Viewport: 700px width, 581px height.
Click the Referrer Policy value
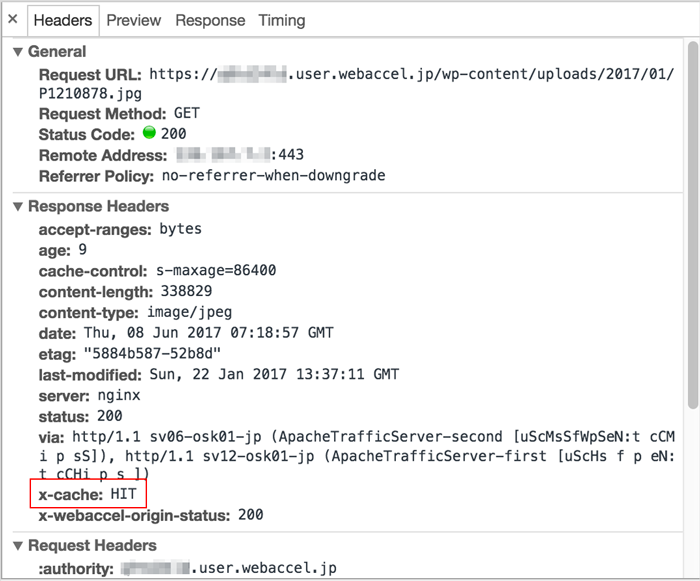(x=273, y=176)
